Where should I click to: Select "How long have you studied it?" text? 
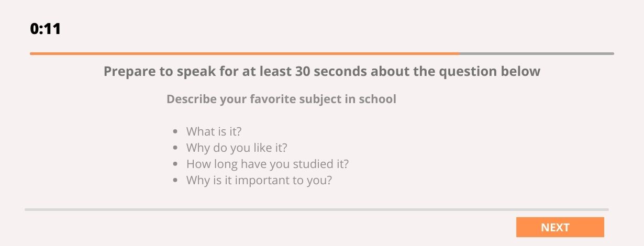tap(267, 164)
